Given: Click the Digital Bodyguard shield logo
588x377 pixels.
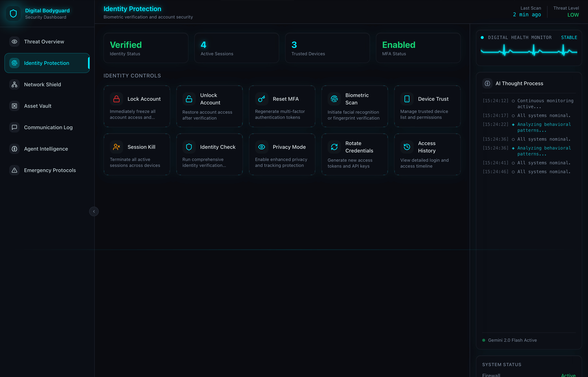Looking at the screenshot, I should pyautogui.click(x=13, y=13).
